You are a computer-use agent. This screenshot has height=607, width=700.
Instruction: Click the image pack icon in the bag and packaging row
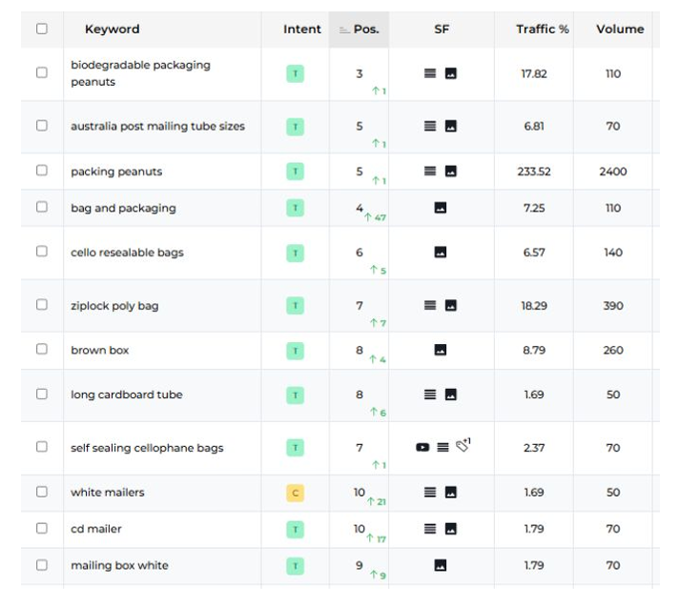point(441,208)
